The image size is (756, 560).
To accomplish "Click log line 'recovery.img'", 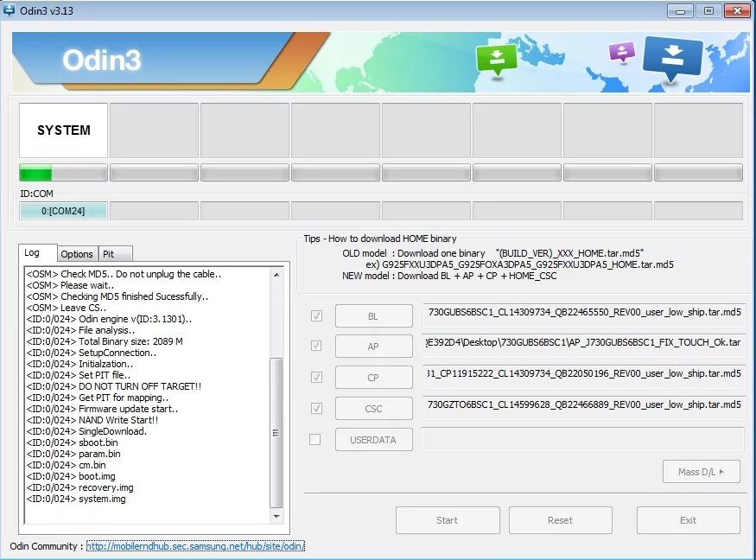I will pos(79,487).
